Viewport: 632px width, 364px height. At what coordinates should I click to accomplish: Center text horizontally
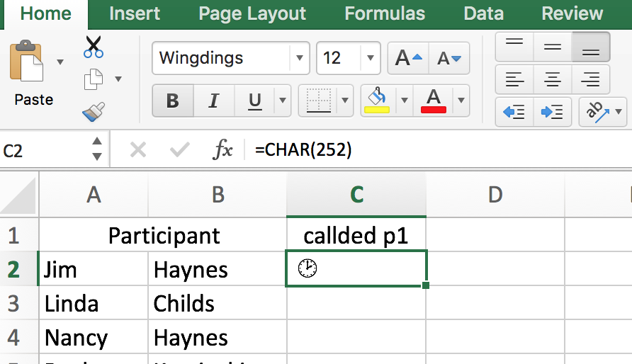pos(552,79)
